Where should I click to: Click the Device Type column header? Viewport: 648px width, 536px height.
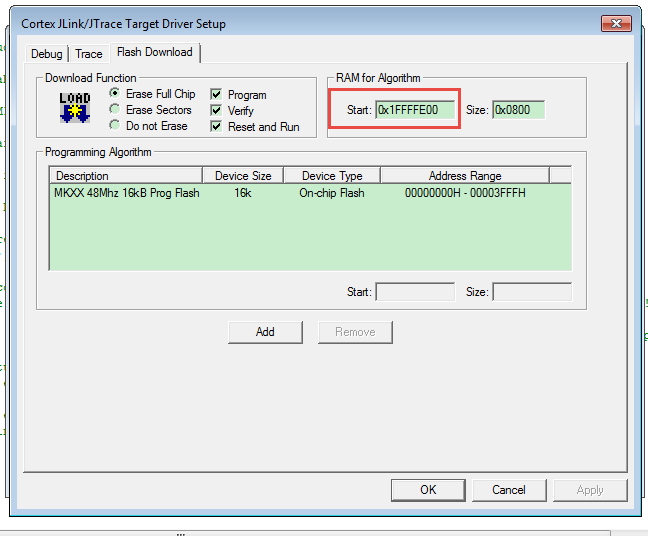[x=332, y=176]
